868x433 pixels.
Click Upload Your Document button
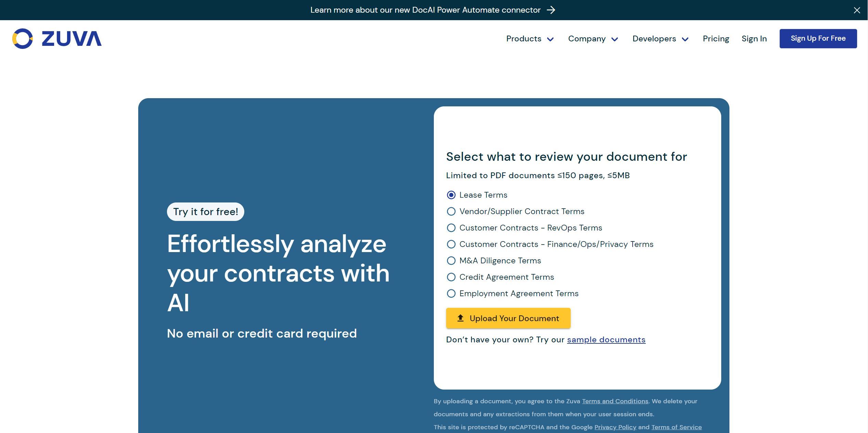[x=508, y=318]
